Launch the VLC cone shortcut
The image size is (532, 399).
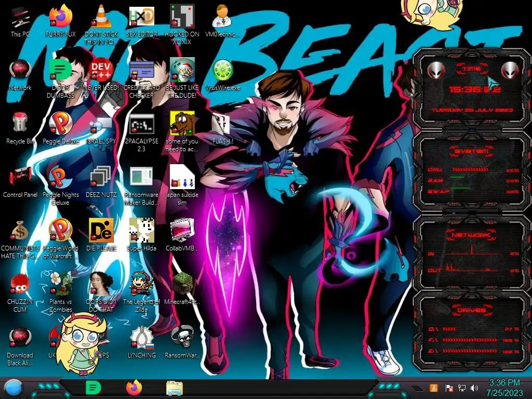101,25
